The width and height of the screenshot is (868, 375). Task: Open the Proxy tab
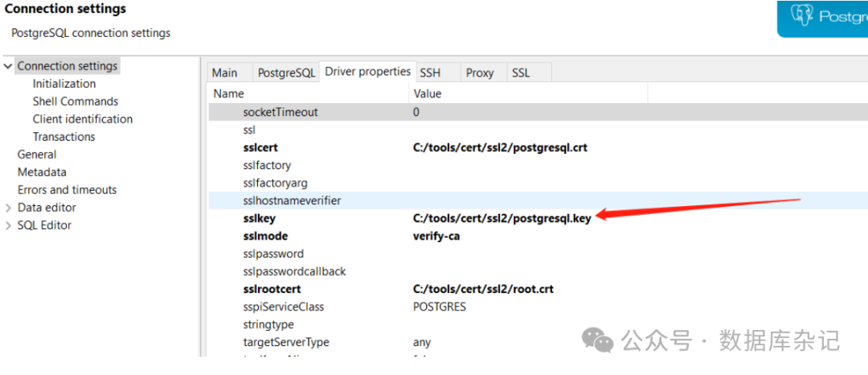click(x=480, y=72)
